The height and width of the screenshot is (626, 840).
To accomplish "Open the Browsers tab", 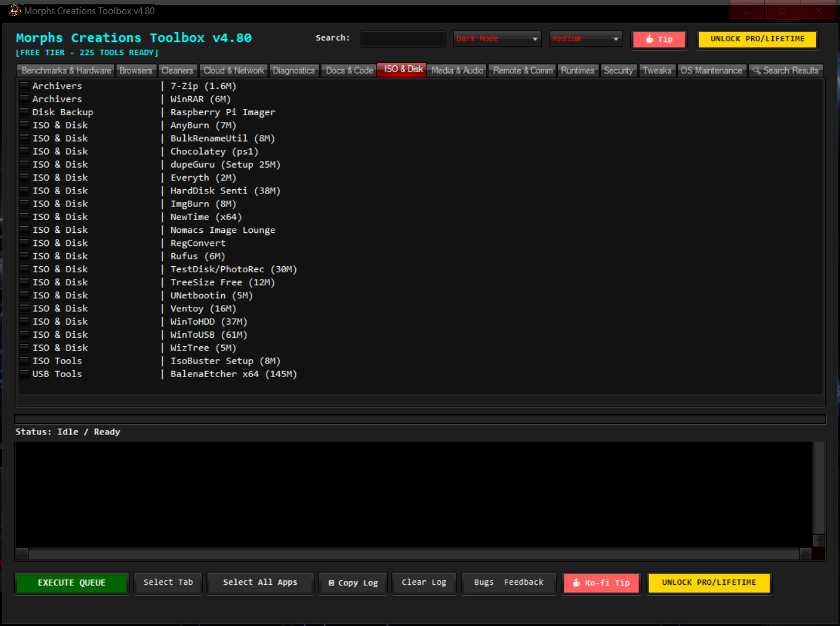I will pos(136,71).
